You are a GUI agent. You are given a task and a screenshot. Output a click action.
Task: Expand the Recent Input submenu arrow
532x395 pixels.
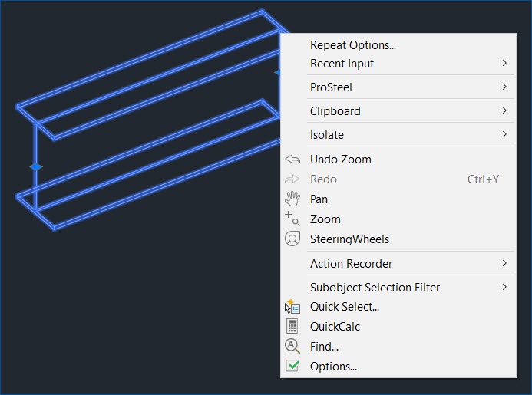(504, 63)
